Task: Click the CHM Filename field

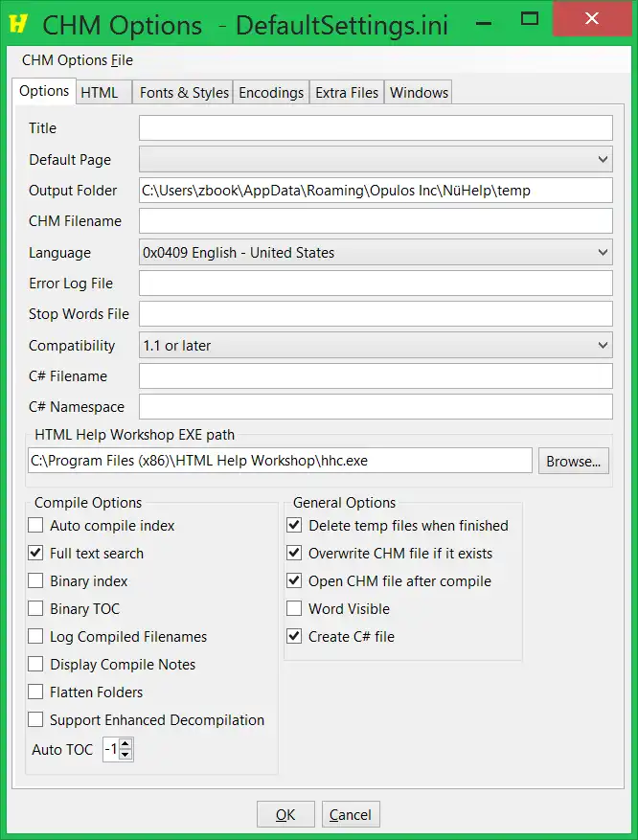Action: coord(376,220)
